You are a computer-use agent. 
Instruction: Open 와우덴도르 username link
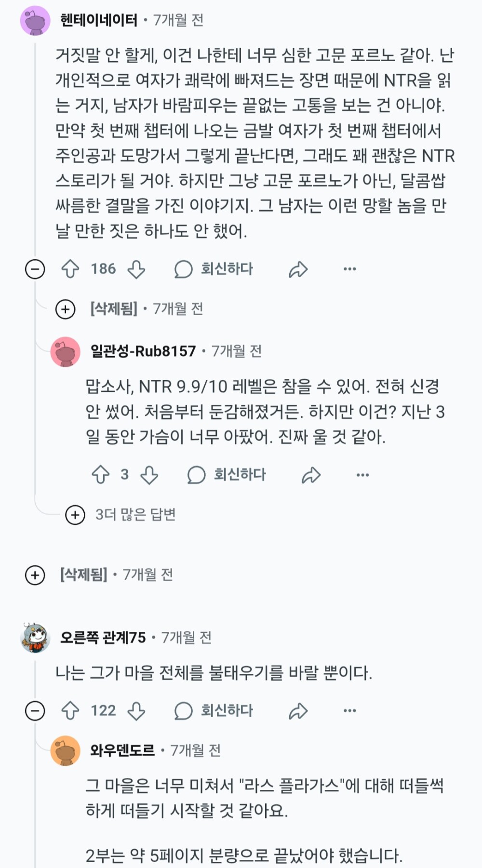[122, 750]
